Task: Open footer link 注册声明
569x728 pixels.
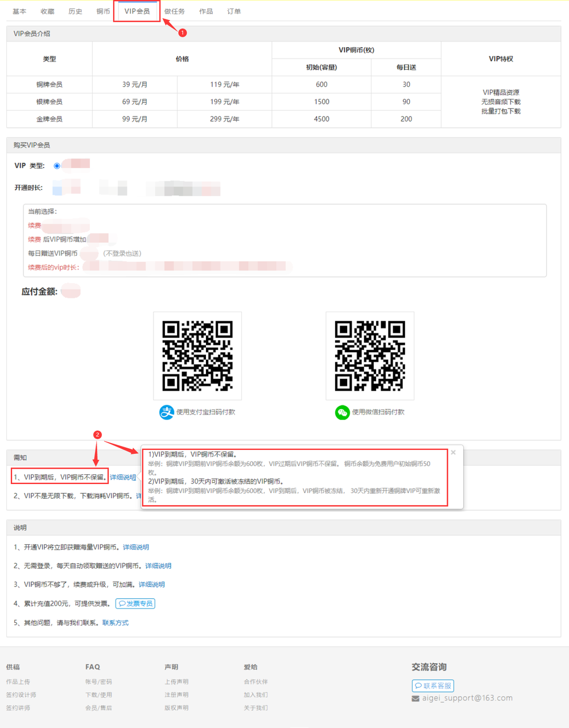Action: click(176, 695)
